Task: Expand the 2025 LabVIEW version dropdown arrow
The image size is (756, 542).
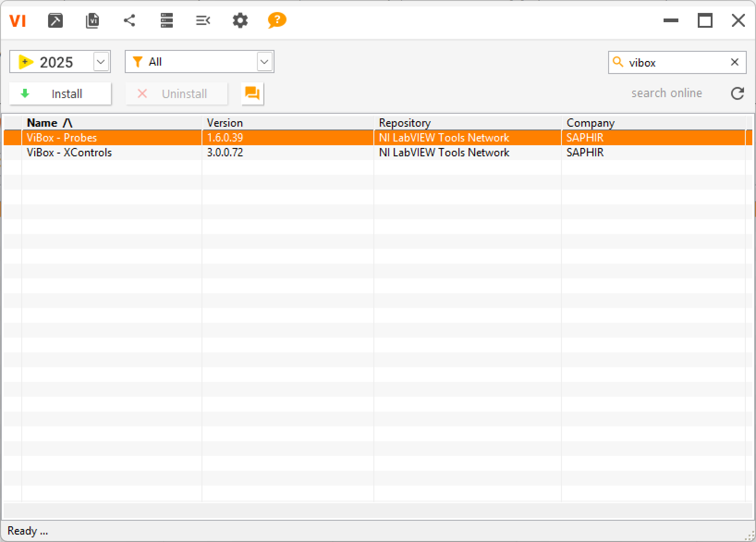Action: [x=101, y=62]
